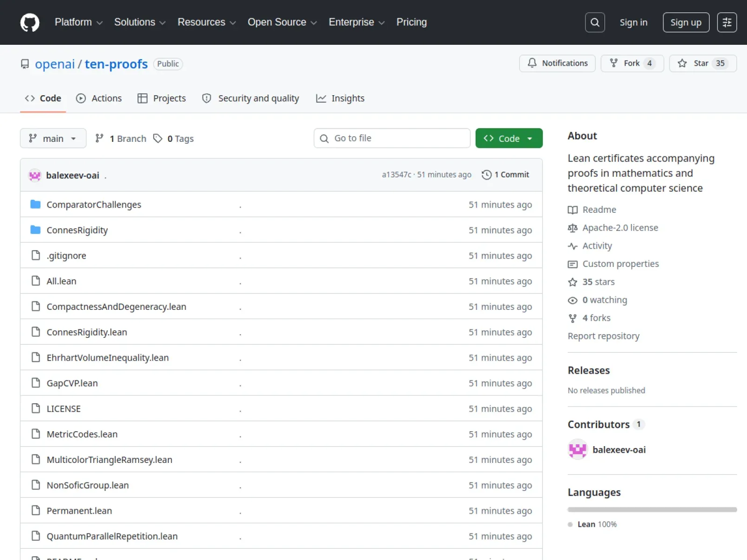747x560 pixels.
Task: Click the search magnifier button
Action: point(595,22)
